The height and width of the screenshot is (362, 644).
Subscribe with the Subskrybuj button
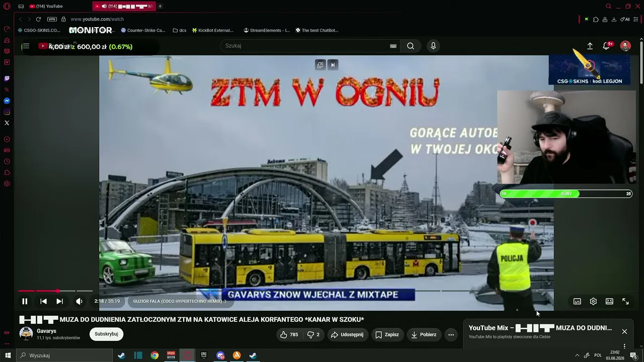[x=106, y=334]
